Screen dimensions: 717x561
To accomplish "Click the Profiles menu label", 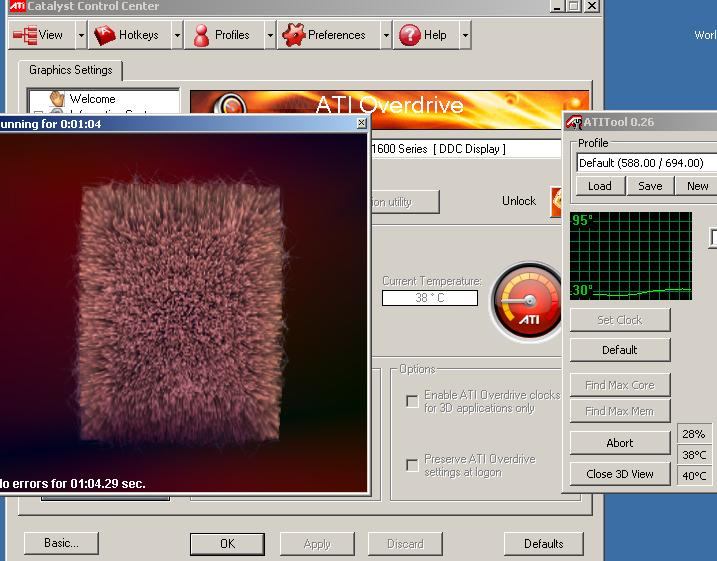I will (232, 35).
